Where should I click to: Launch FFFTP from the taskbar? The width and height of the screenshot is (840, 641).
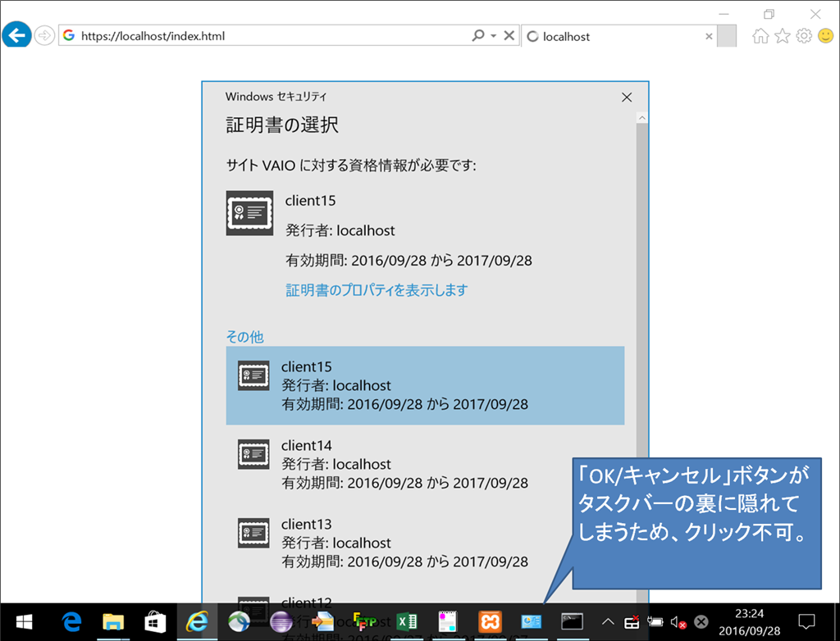coord(365,621)
